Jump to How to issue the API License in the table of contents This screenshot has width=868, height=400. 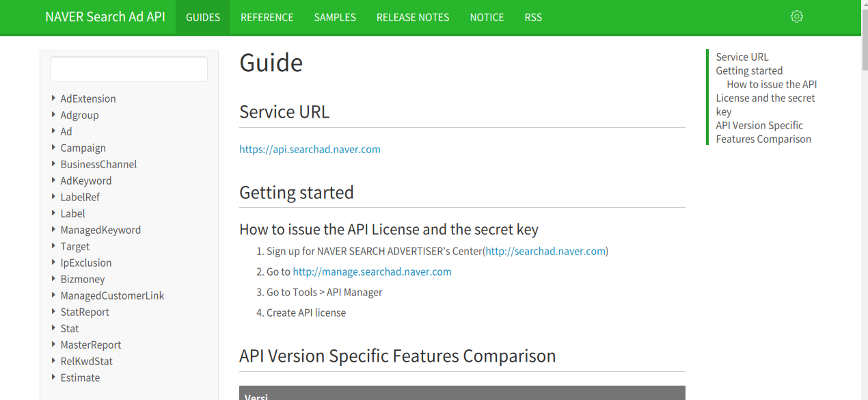[766, 98]
